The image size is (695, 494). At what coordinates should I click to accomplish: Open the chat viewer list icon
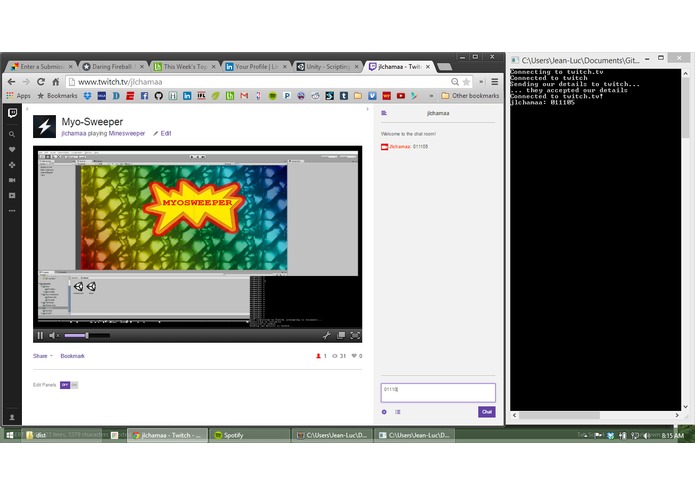(x=398, y=412)
